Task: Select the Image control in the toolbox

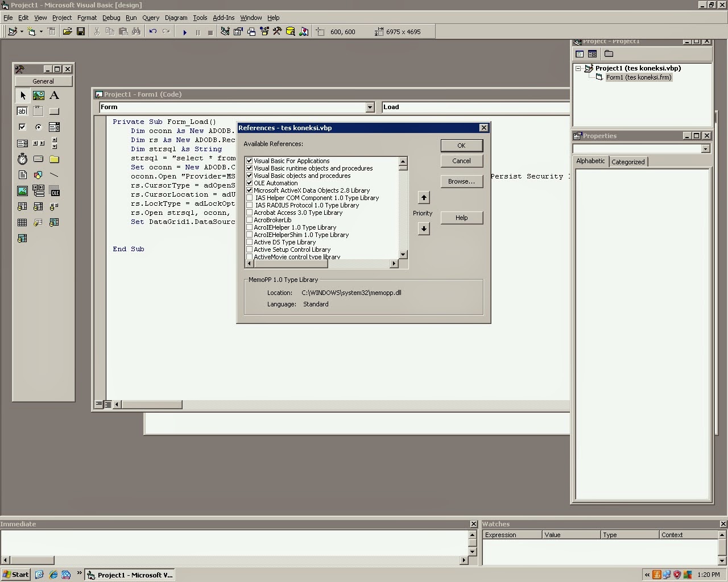Action: point(22,191)
